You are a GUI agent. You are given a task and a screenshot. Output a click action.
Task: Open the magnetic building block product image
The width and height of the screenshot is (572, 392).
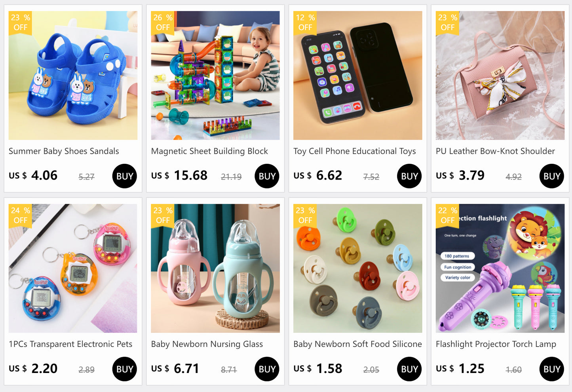(x=215, y=75)
